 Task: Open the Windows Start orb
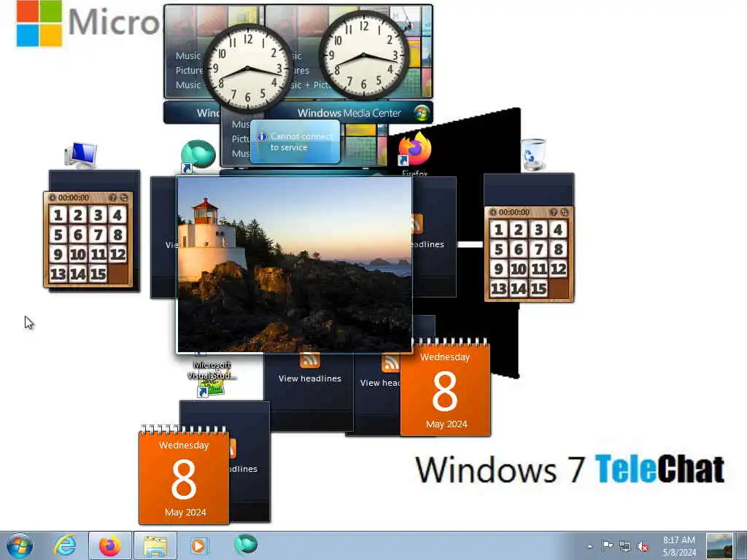[20, 545]
